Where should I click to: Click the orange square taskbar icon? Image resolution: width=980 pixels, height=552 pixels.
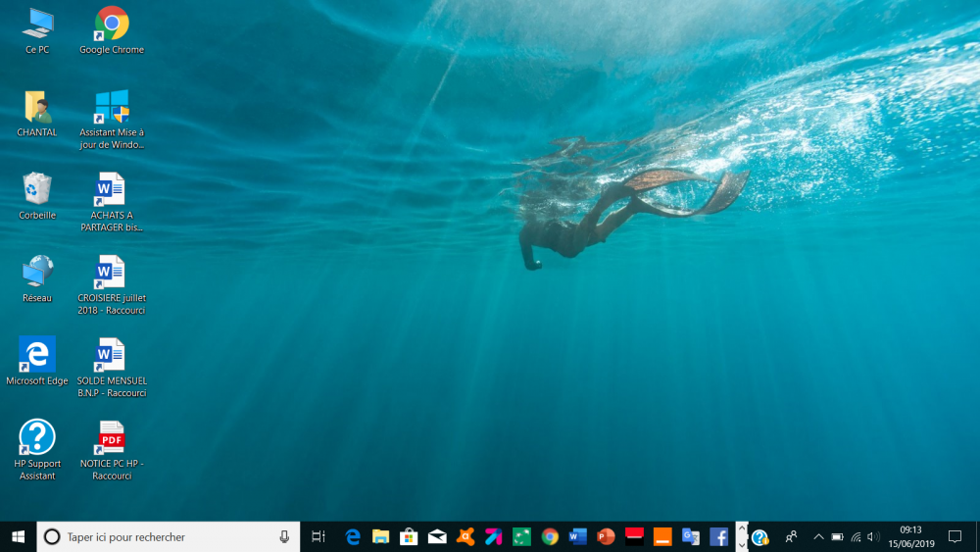[x=662, y=536]
